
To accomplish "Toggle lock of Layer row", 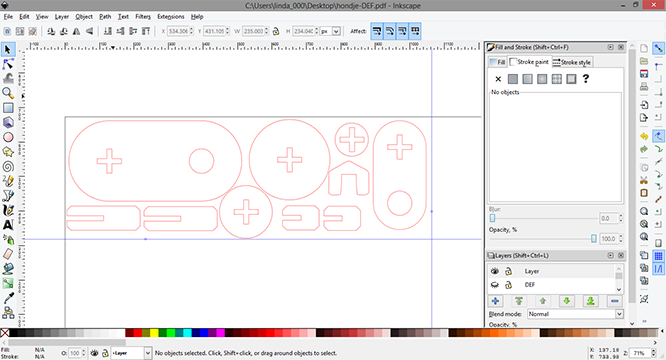I will (508, 271).
